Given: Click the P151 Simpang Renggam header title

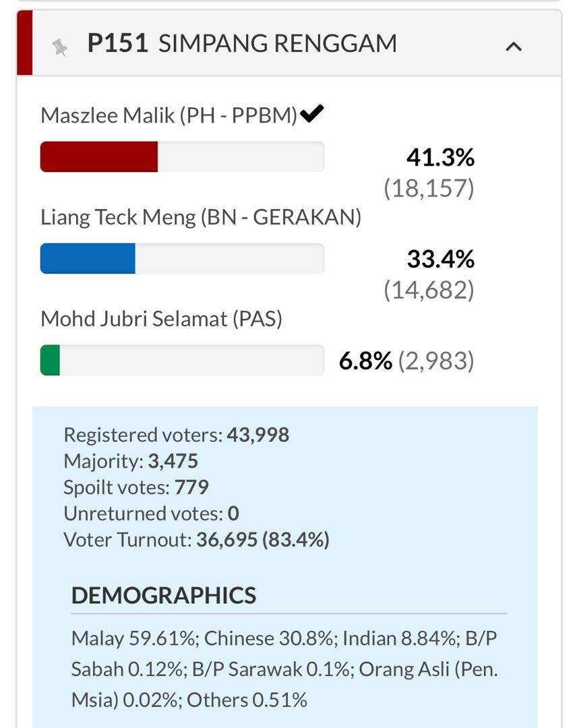Looking at the screenshot, I should tap(242, 44).
